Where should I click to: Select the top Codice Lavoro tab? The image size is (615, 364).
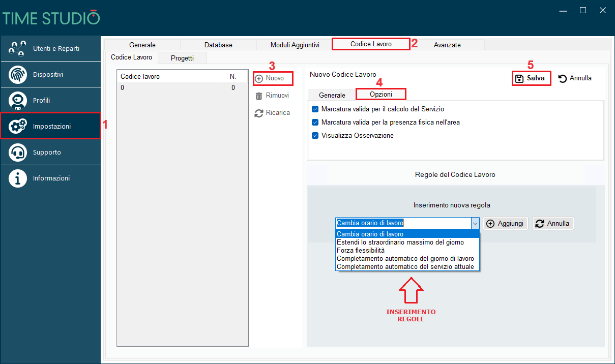point(371,44)
